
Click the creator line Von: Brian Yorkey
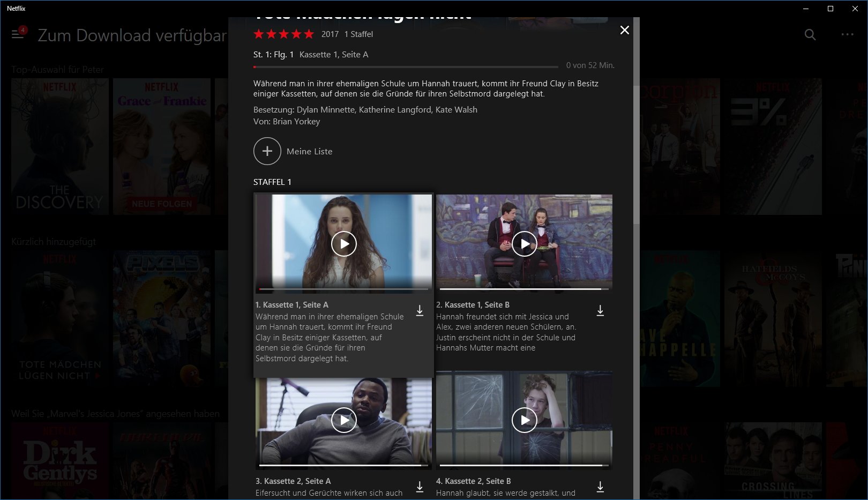[287, 122]
